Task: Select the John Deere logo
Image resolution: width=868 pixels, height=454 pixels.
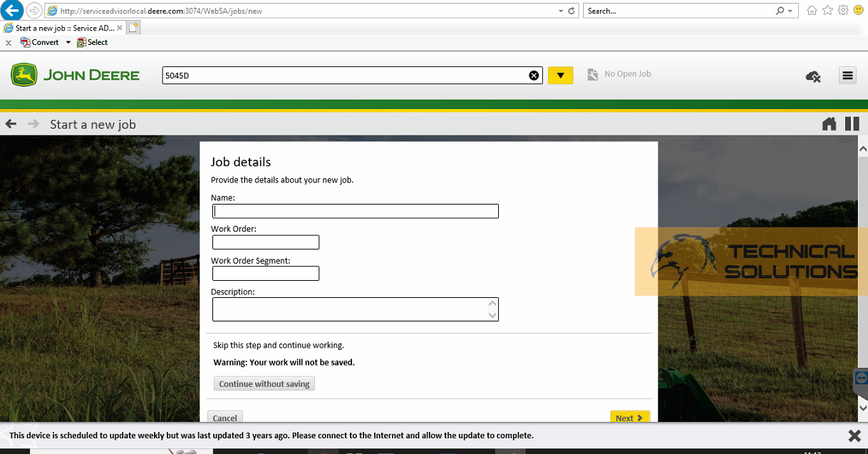Action: click(74, 74)
